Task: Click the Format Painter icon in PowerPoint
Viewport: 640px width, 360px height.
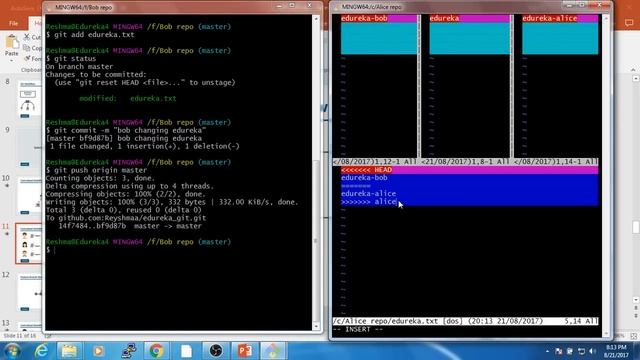Action: [27, 59]
